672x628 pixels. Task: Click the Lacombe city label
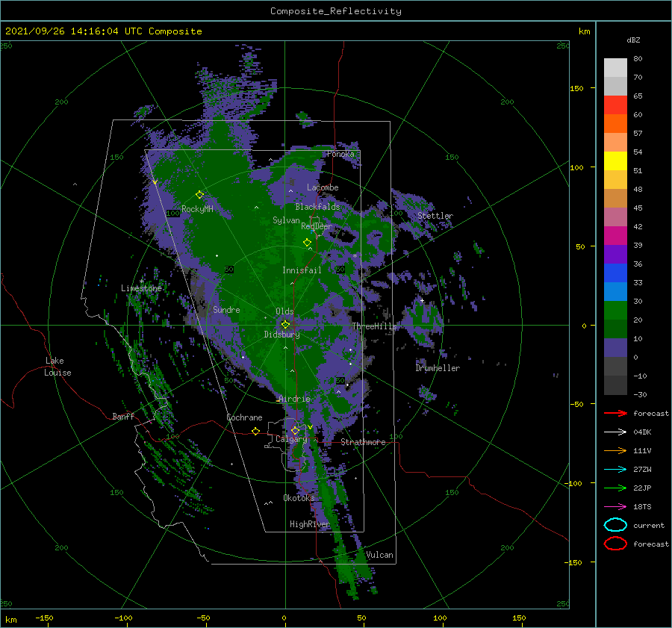(323, 187)
